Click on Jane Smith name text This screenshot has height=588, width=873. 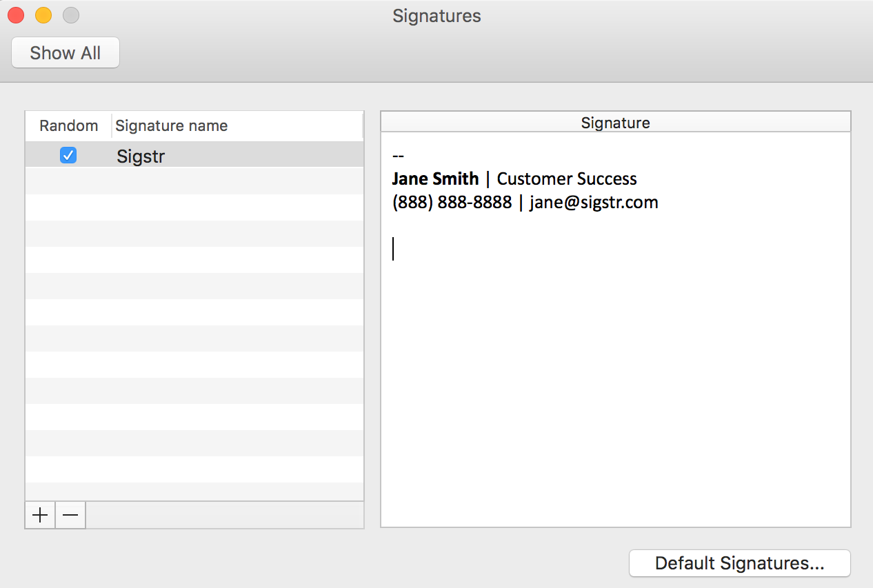435,179
